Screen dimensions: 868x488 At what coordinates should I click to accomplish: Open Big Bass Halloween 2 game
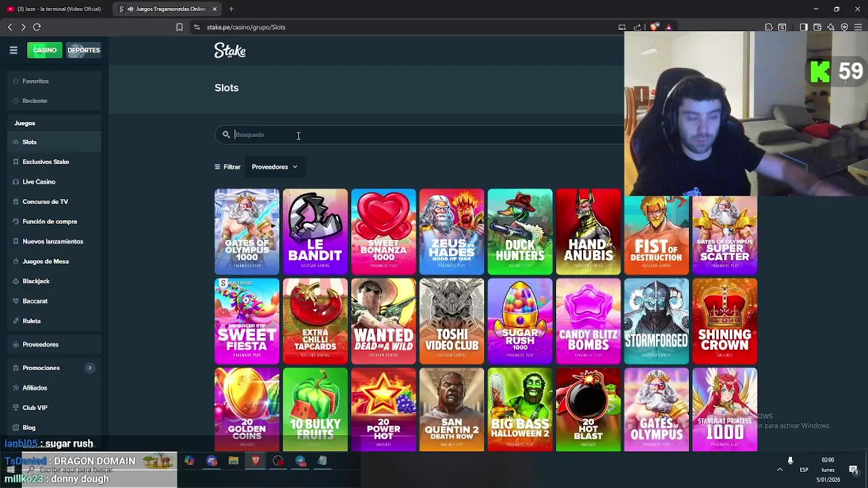(520, 409)
